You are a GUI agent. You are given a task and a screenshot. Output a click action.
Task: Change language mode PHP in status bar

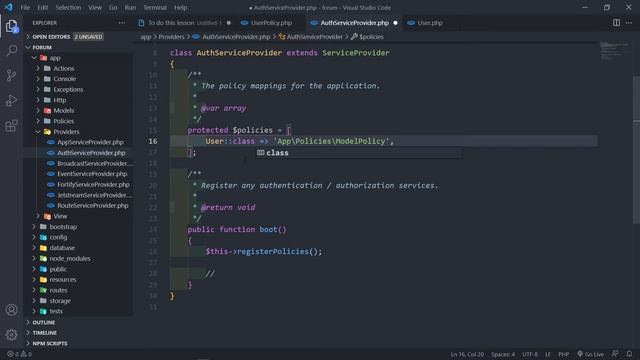pyautogui.click(x=563, y=354)
